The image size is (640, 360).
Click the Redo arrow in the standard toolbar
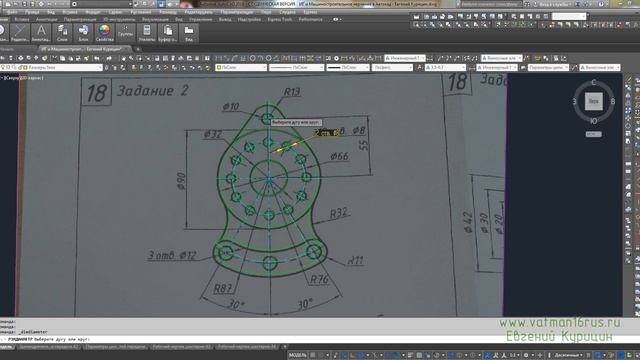pyautogui.click(x=109, y=58)
